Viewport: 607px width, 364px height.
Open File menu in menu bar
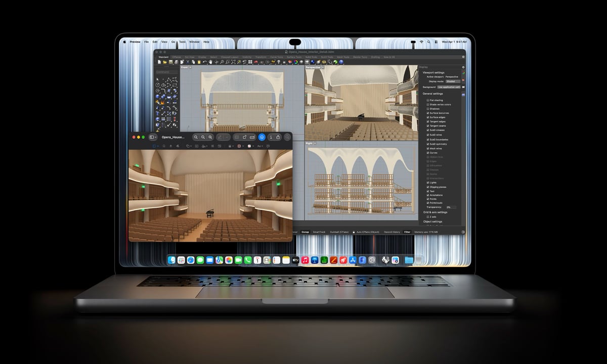pos(146,41)
